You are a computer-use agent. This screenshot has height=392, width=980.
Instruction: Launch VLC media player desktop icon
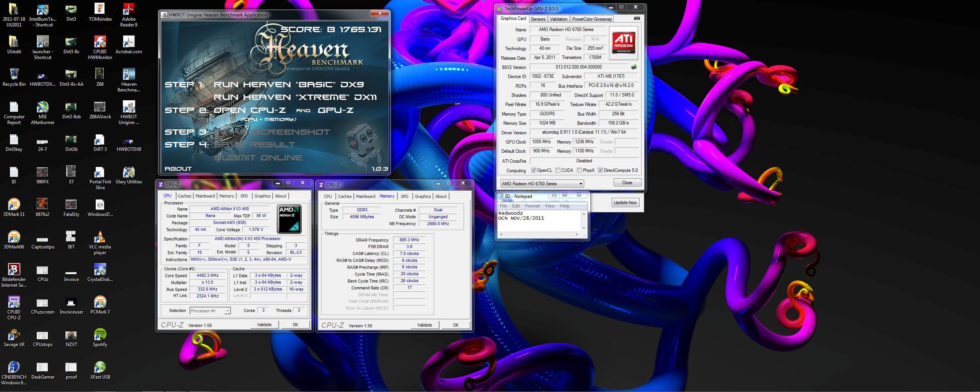click(100, 243)
